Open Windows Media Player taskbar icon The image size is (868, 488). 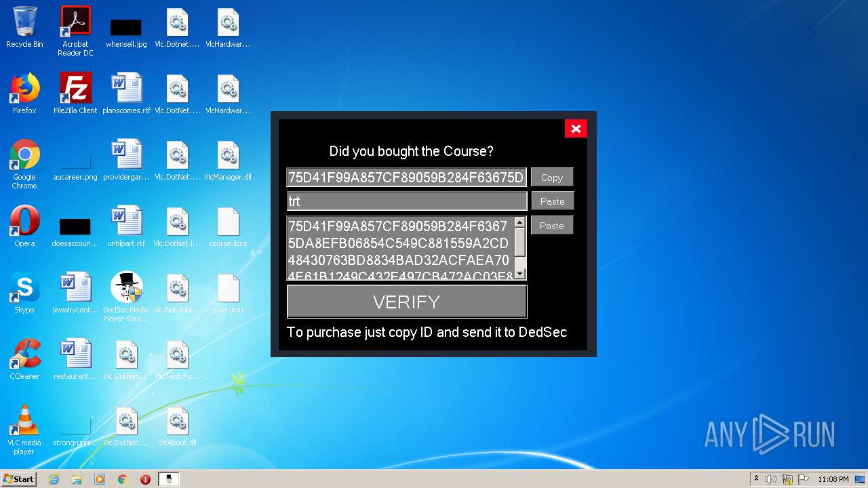100,479
